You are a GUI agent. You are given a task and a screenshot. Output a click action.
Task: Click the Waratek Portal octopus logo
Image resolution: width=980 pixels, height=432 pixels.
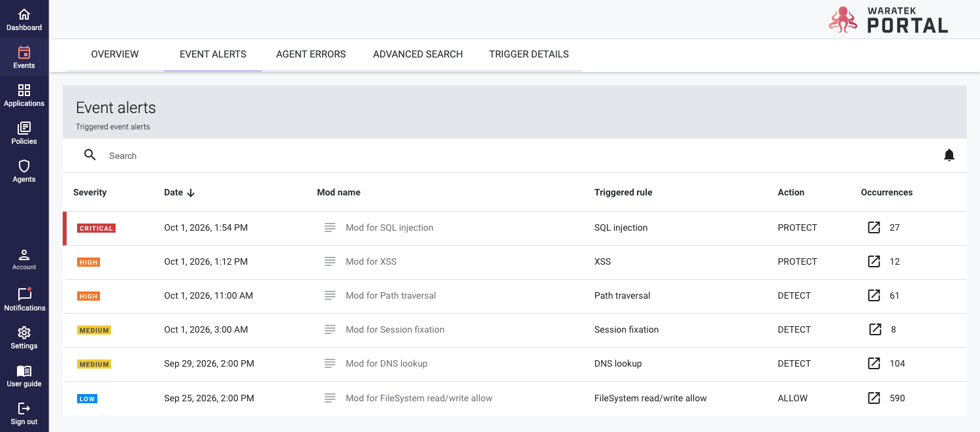pos(843,20)
